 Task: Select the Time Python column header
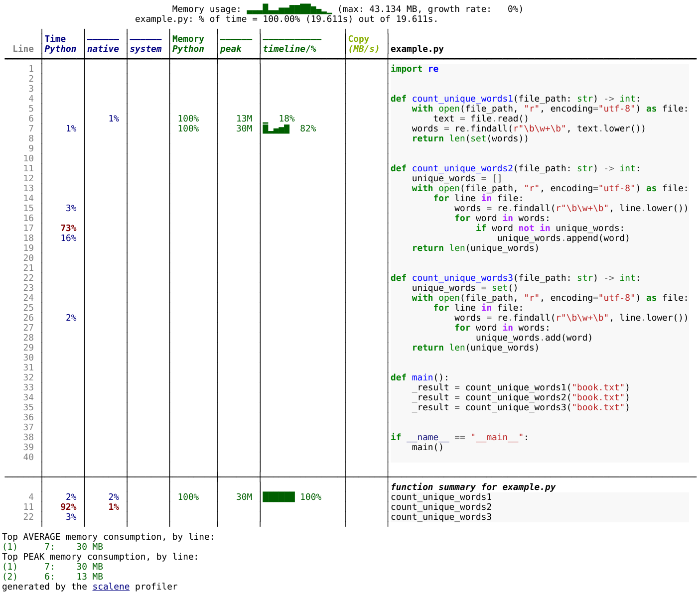[60, 44]
